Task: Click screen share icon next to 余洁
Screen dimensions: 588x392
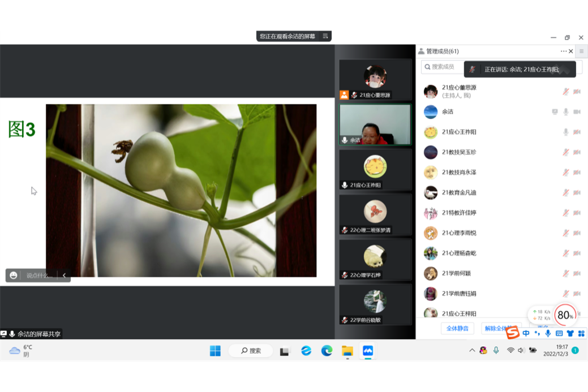Action: pos(555,112)
